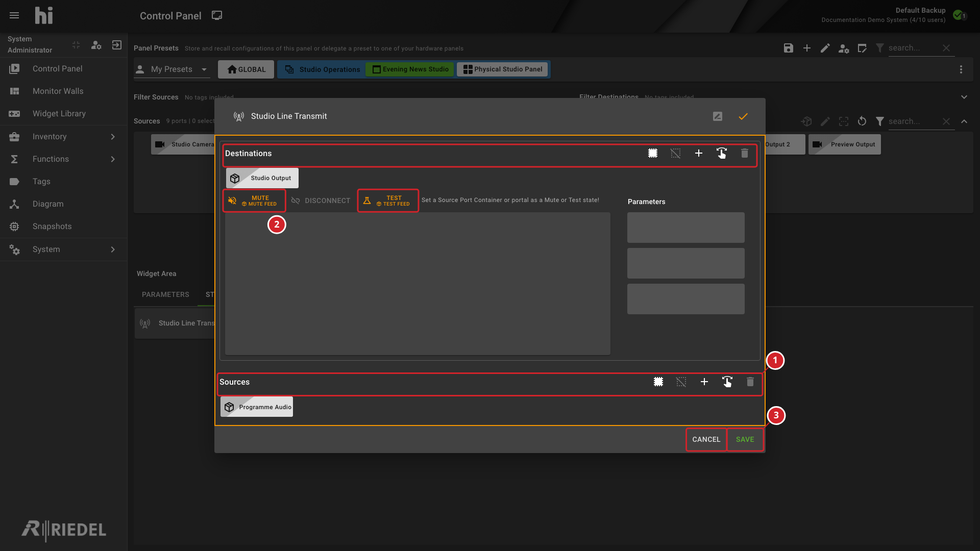This screenshot has width=980, height=551.
Task: Add new panel preset plus icon
Action: pyautogui.click(x=807, y=48)
